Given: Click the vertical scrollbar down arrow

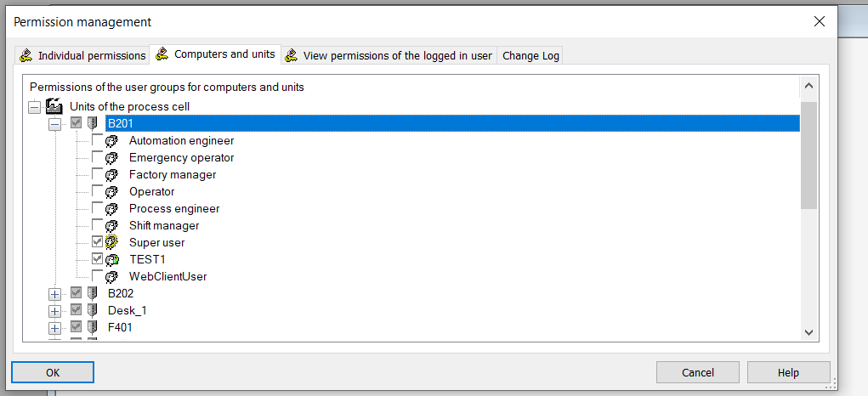Looking at the screenshot, I should click(x=808, y=332).
